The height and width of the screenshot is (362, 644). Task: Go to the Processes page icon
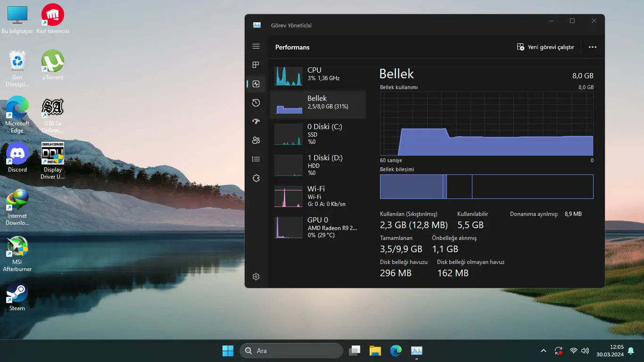point(256,65)
